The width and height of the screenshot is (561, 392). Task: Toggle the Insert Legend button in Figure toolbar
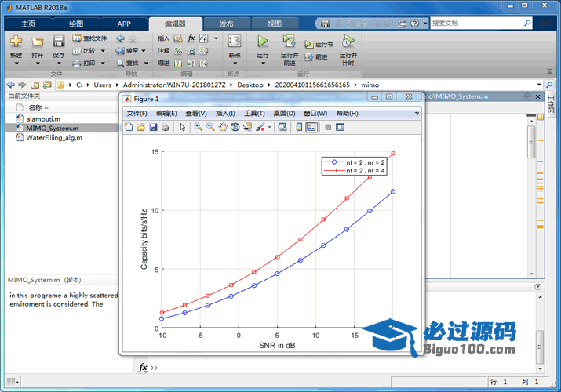311,127
